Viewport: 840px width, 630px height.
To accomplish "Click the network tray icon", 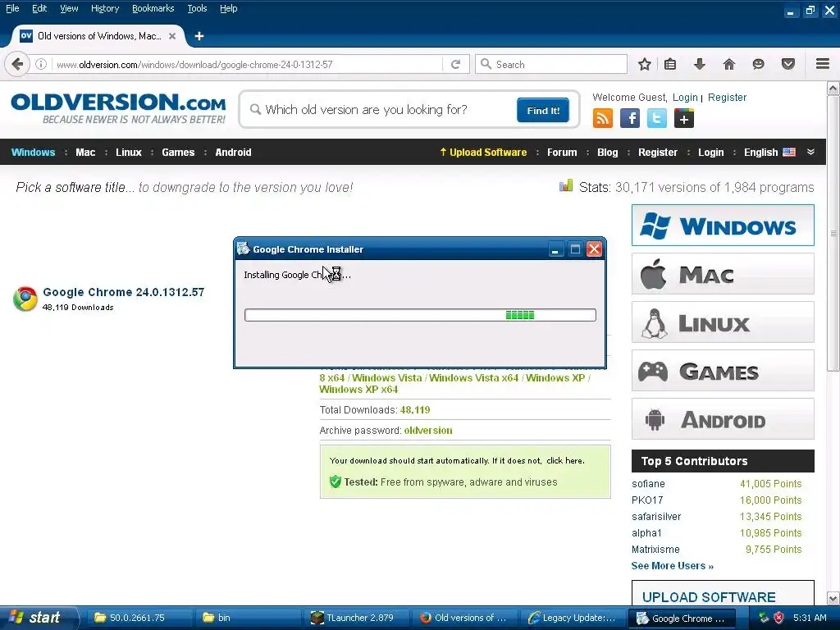I will pos(764,618).
